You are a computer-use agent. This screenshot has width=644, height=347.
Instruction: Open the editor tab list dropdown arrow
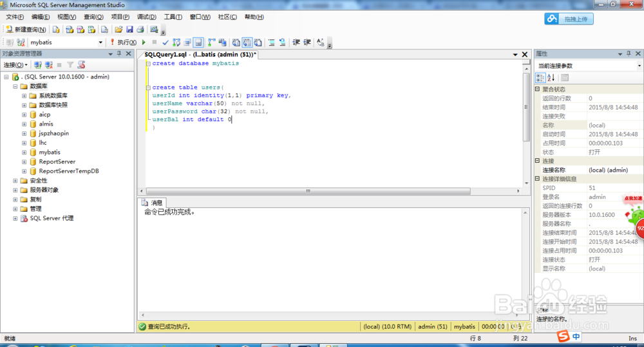(515, 55)
